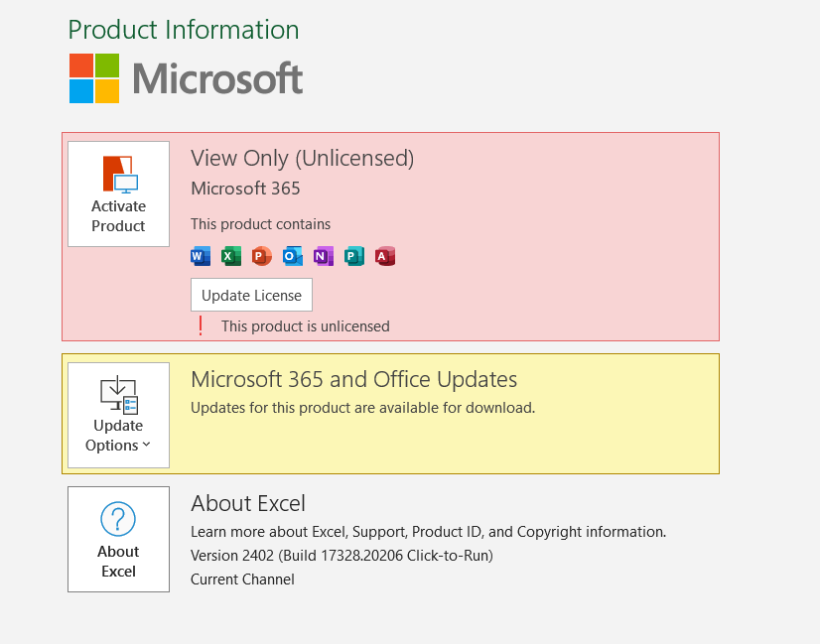Click the Word app icon
The height and width of the screenshot is (644, 820).
(x=201, y=256)
